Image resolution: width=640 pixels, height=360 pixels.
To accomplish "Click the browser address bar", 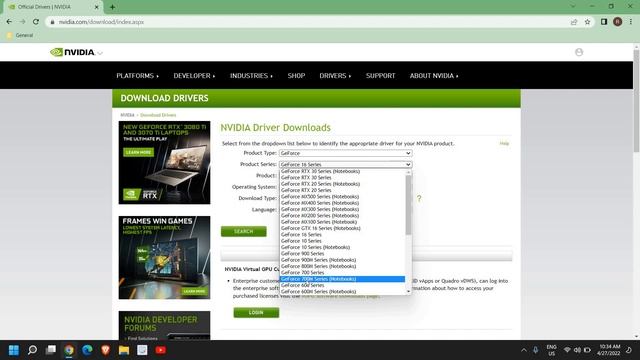I will (310, 22).
